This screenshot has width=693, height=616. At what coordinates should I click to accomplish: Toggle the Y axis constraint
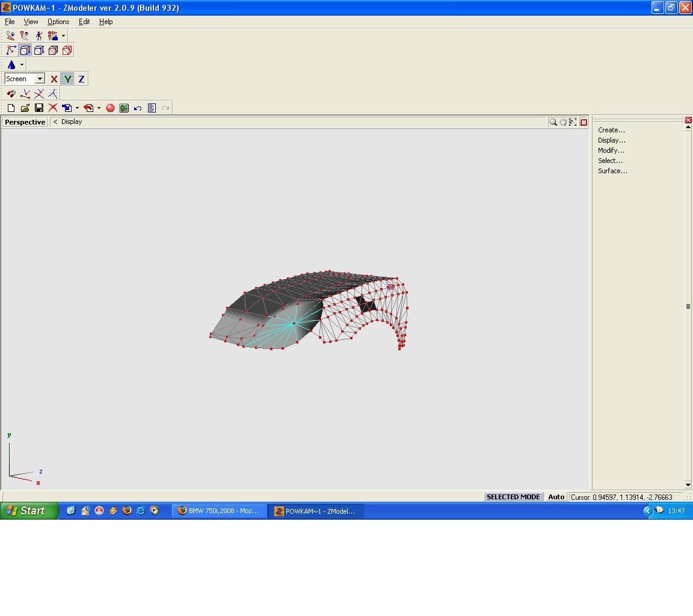(67, 79)
